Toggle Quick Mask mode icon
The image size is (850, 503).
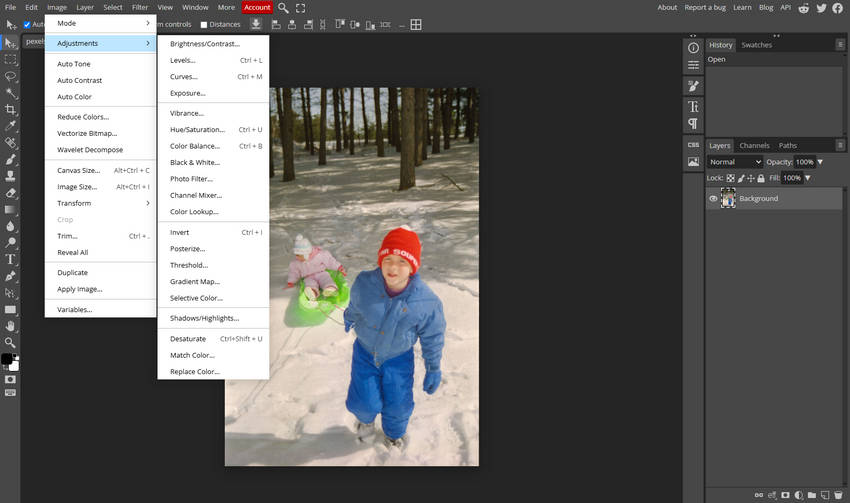pyautogui.click(x=10, y=379)
